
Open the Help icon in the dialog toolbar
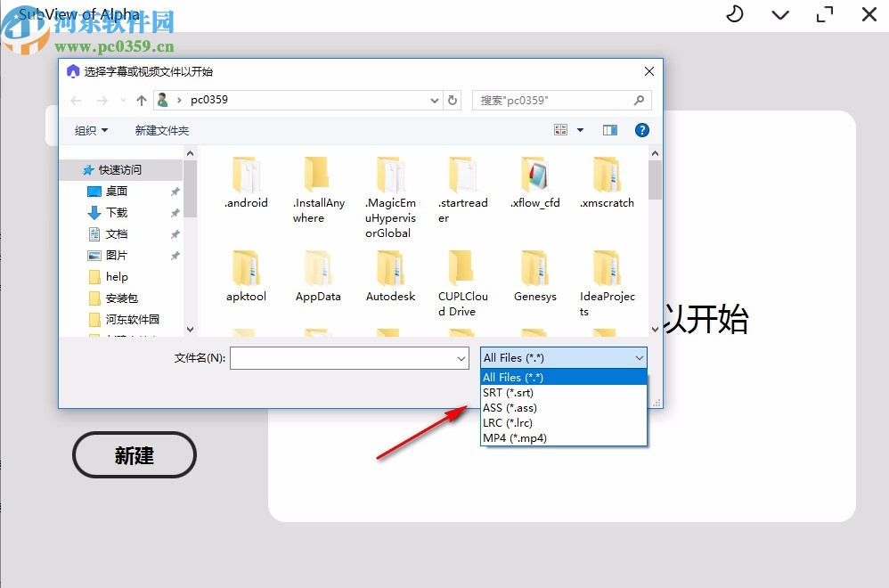tap(641, 130)
